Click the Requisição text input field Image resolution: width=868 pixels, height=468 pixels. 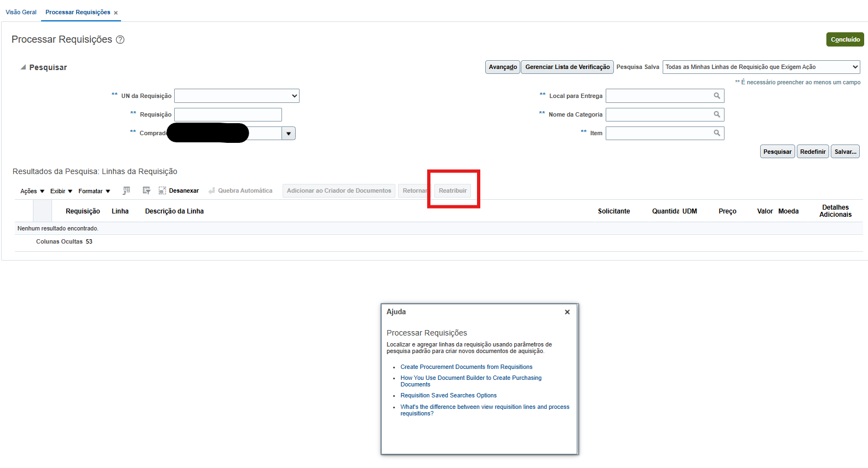[228, 114]
